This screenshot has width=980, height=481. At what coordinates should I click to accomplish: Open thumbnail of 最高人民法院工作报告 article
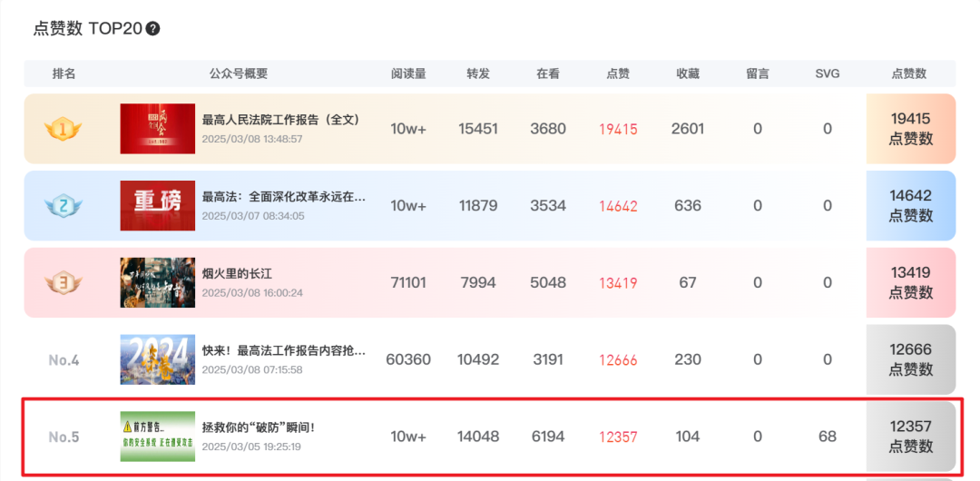tap(158, 129)
